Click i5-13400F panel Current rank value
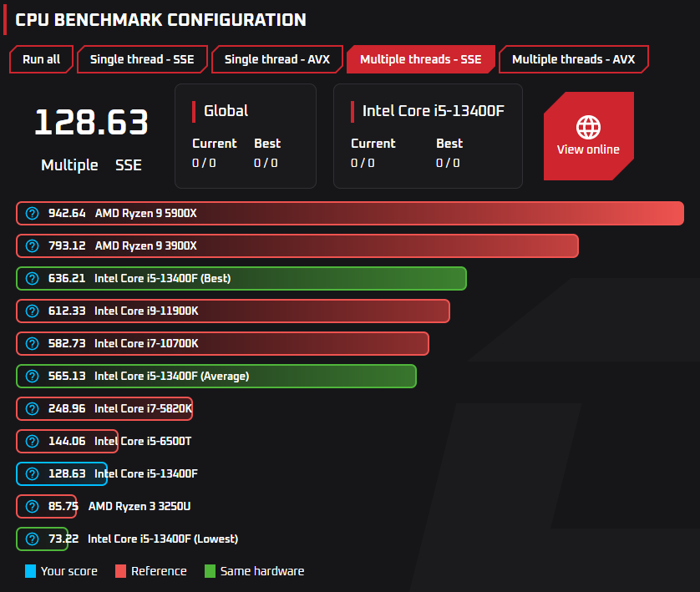Image resolution: width=700 pixels, height=592 pixels. (x=363, y=164)
